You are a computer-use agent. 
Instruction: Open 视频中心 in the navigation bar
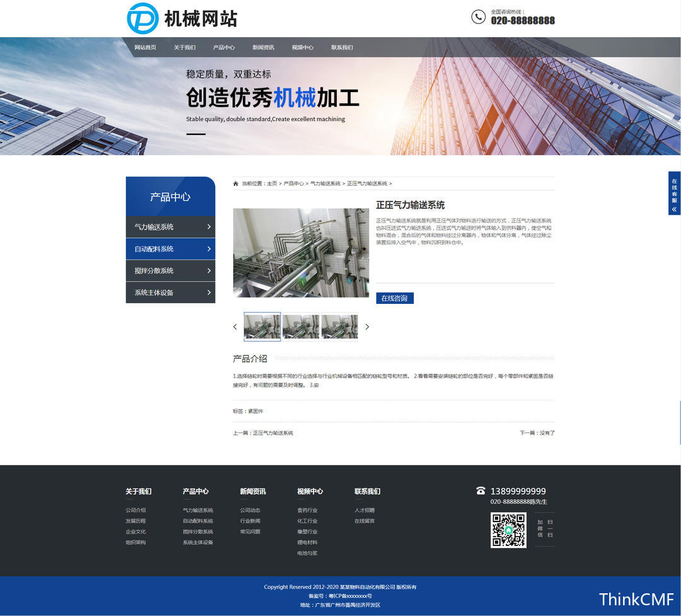(x=302, y=47)
